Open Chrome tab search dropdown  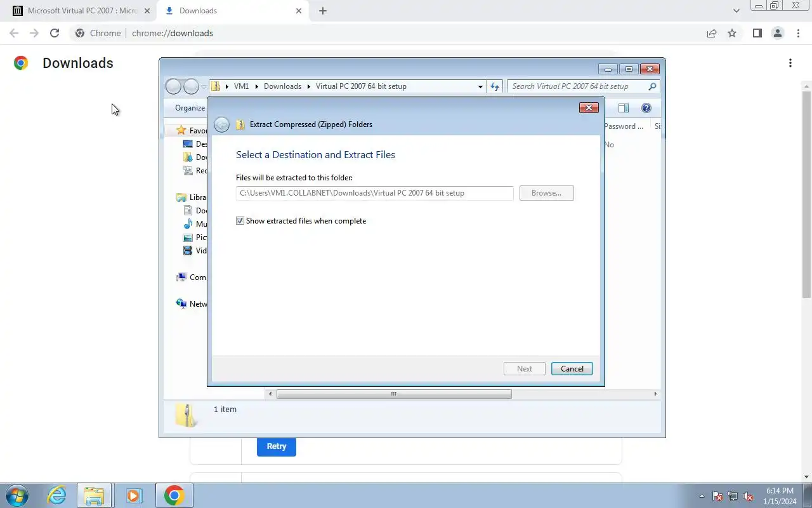click(x=736, y=11)
